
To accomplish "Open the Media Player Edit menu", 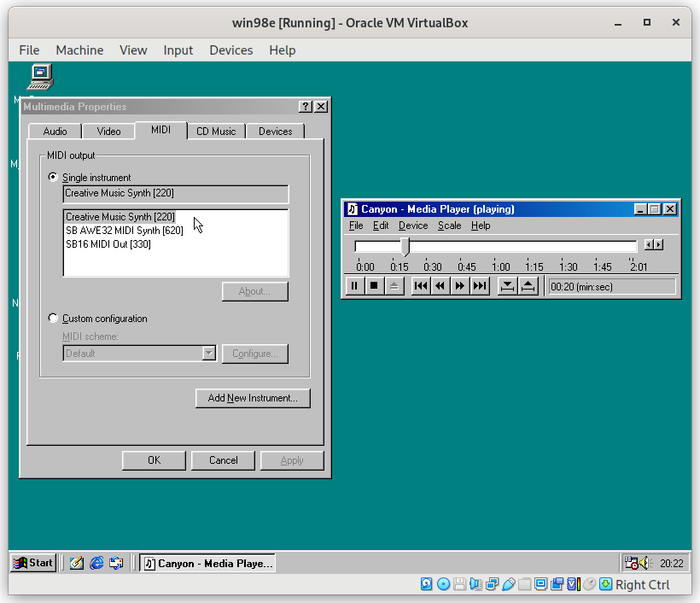I will coord(381,225).
